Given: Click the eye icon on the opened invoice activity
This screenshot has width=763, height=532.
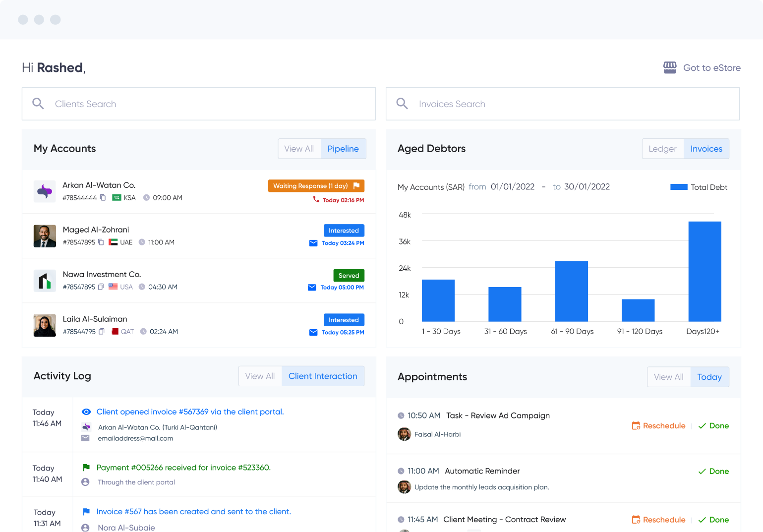Looking at the screenshot, I should (x=86, y=412).
